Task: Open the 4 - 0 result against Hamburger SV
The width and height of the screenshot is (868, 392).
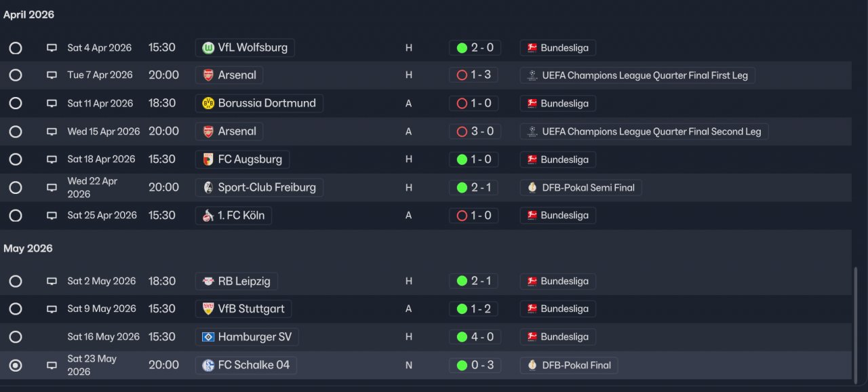Action: pyautogui.click(x=475, y=337)
